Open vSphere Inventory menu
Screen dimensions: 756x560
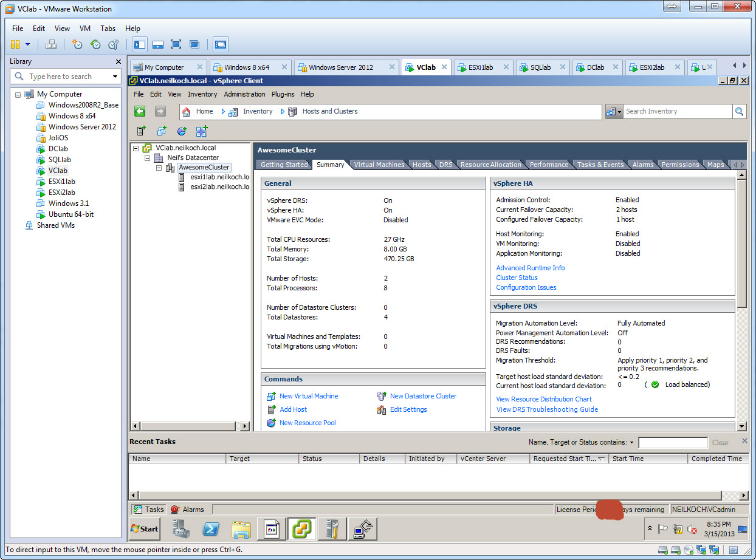pyautogui.click(x=202, y=94)
